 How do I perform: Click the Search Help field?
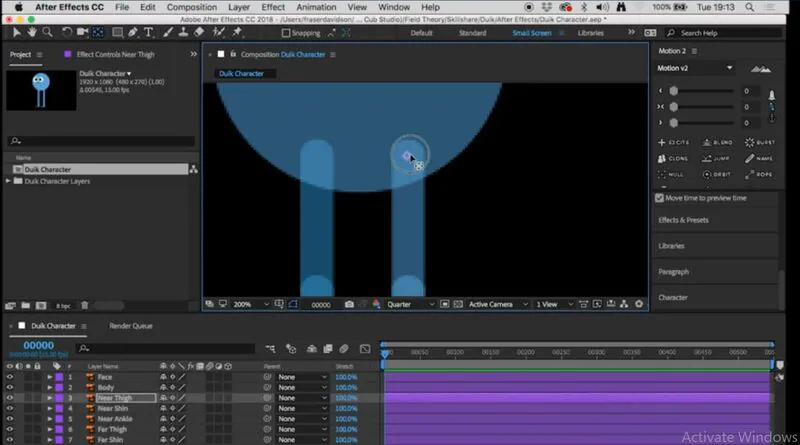(723, 33)
